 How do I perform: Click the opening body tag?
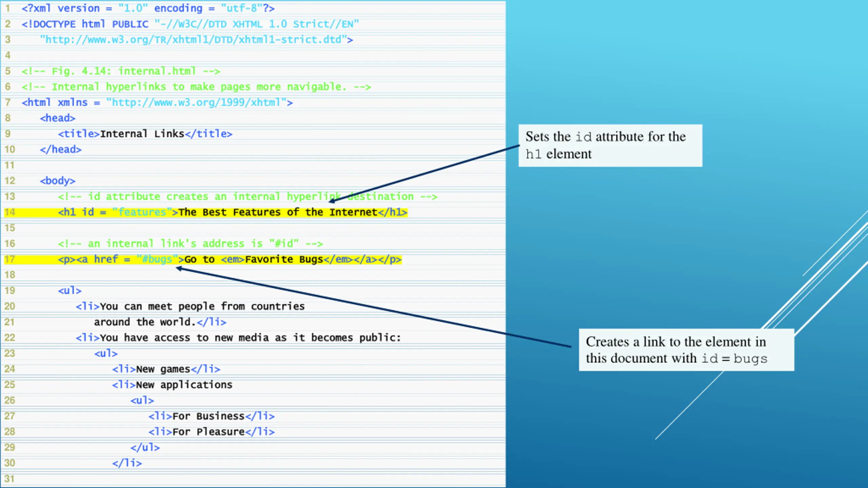58,181
